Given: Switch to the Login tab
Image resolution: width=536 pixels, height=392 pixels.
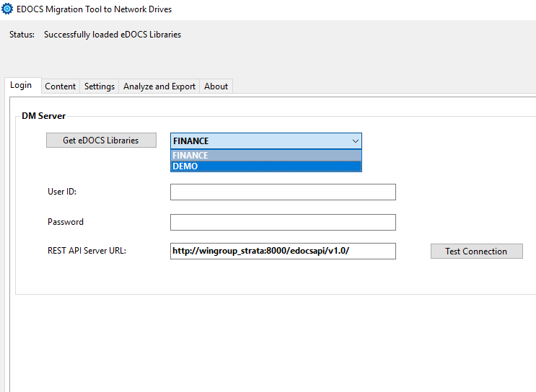Looking at the screenshot, I should 21,85.
